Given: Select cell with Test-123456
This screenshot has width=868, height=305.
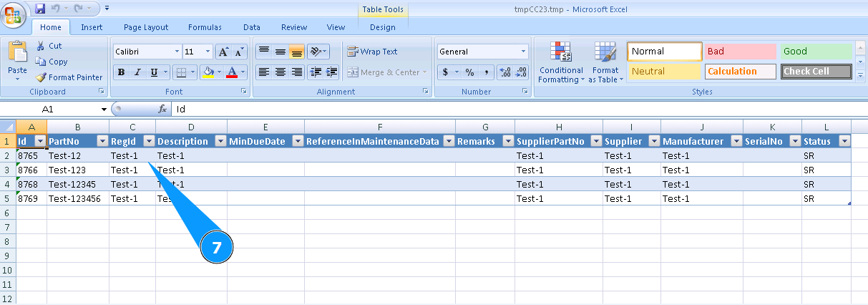Looking at the screenshot, I should (78, 198).
